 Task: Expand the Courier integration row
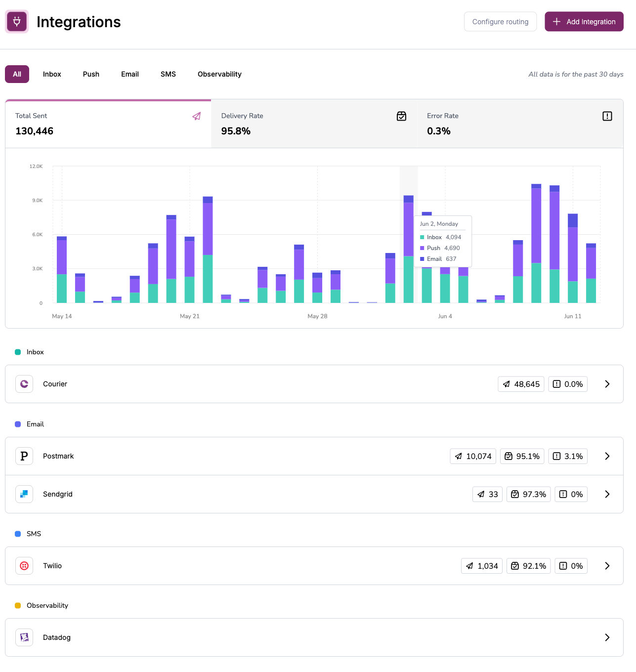coord(607,384)
